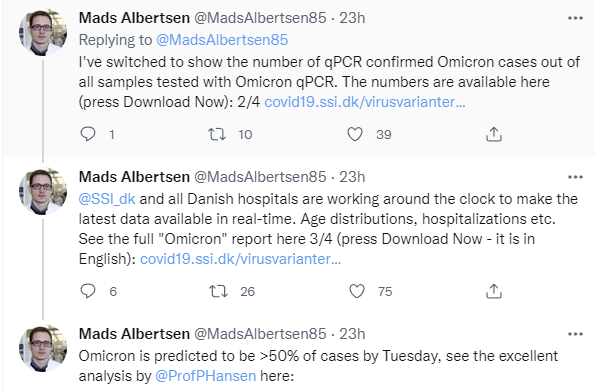Share the 3/4 Omicron report tweet
Screen dimensions: 595x391
[494, 291]
